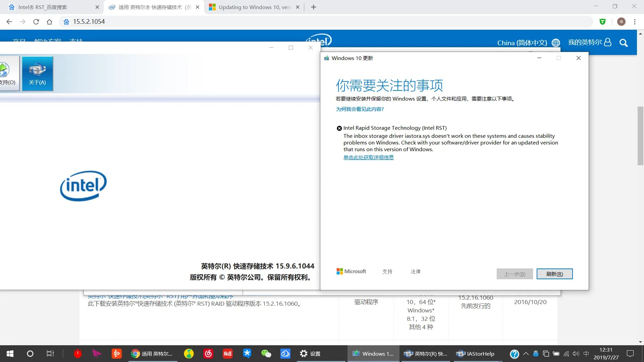Open the IAStorHelp taskbar window

[476, 354]
